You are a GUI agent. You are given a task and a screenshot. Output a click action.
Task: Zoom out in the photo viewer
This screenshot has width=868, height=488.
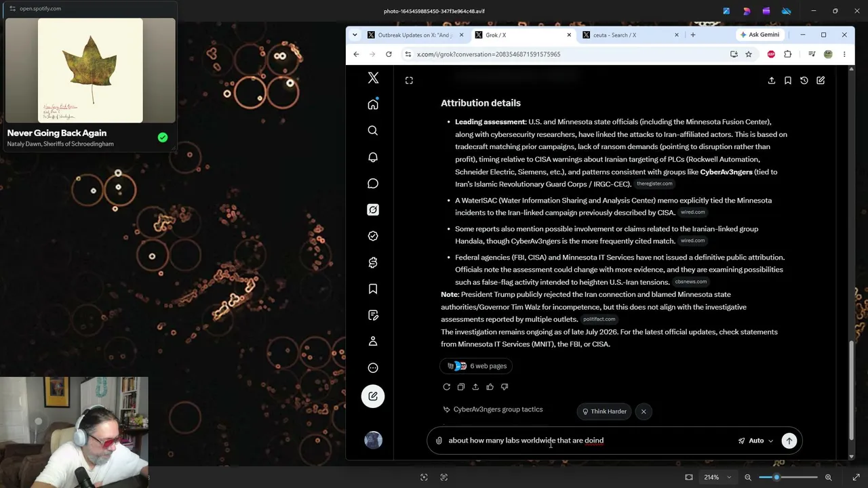(x=748, y=477)
